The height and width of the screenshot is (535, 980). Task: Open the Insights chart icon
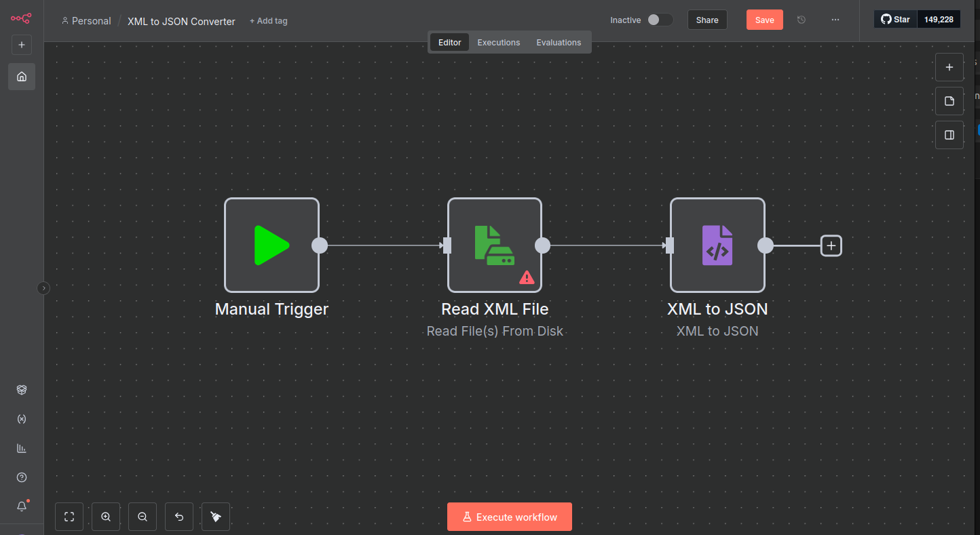coord(22,448)
